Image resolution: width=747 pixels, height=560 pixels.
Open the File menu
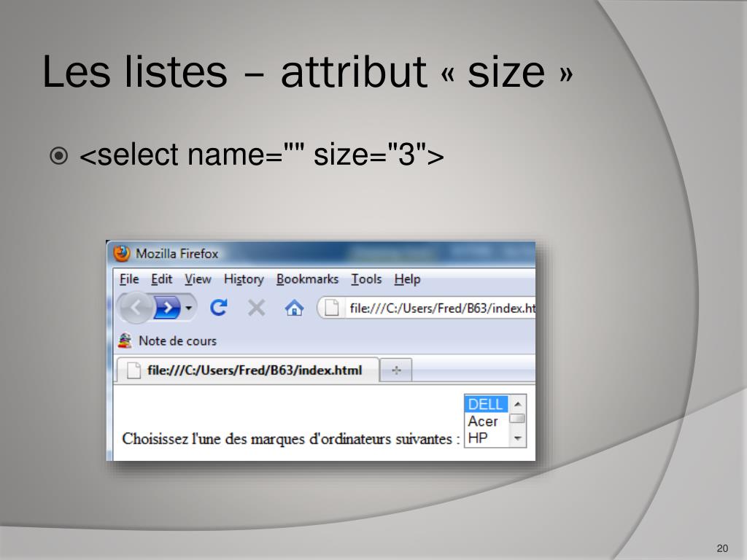point(129,279)
